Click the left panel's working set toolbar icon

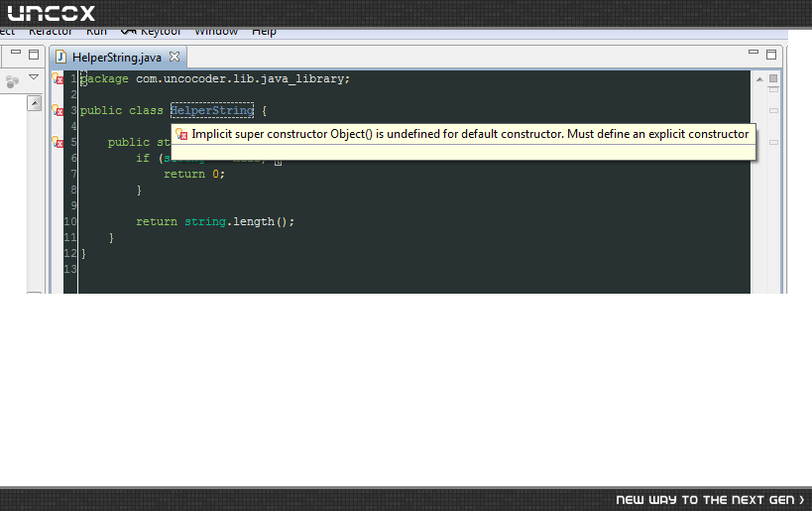[13, 81]
